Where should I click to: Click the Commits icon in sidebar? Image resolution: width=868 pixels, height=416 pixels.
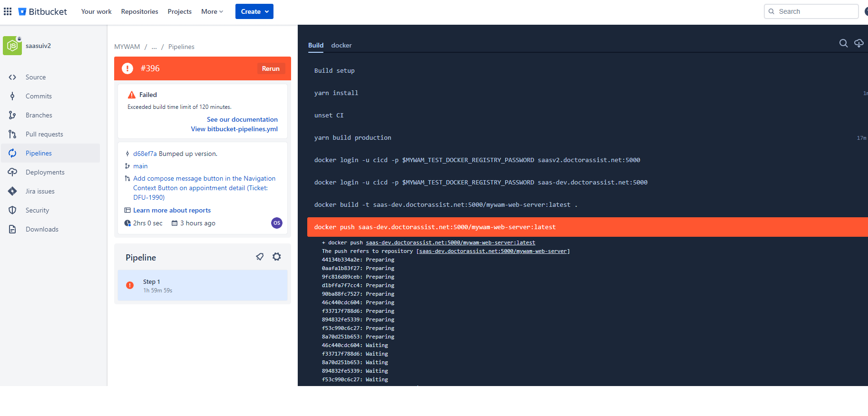click(x=12, y=96)
